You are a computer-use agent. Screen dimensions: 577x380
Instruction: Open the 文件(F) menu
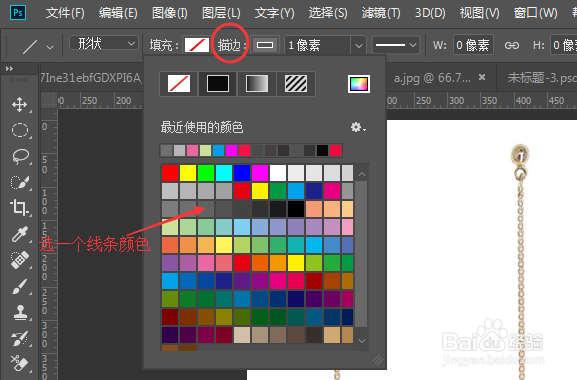pos(65,13)
